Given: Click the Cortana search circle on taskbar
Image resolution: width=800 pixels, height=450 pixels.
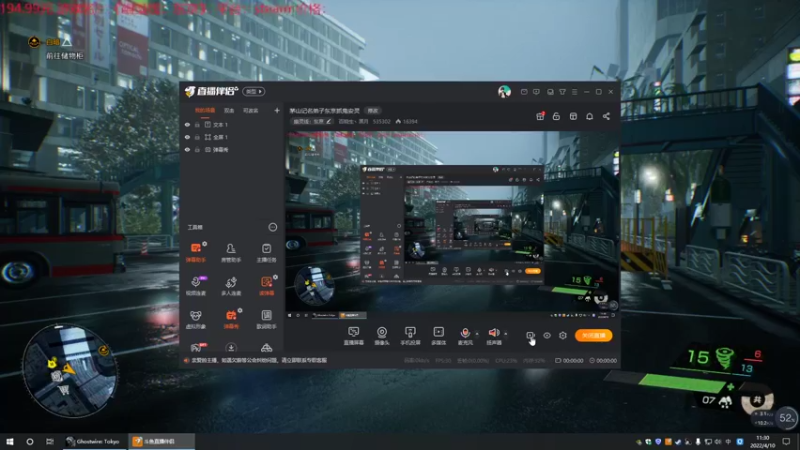Looking at the screenshot, I should click(x=30, y=441).
